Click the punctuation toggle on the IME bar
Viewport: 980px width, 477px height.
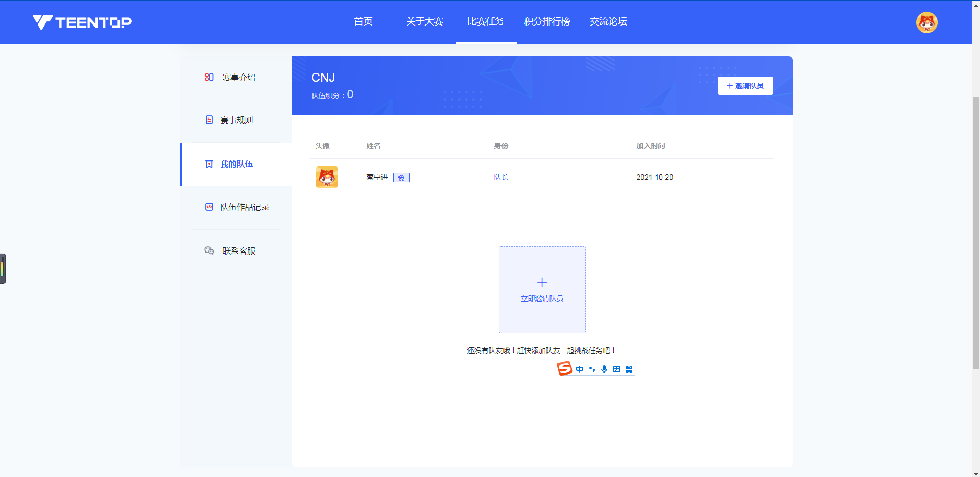[592, 369]
